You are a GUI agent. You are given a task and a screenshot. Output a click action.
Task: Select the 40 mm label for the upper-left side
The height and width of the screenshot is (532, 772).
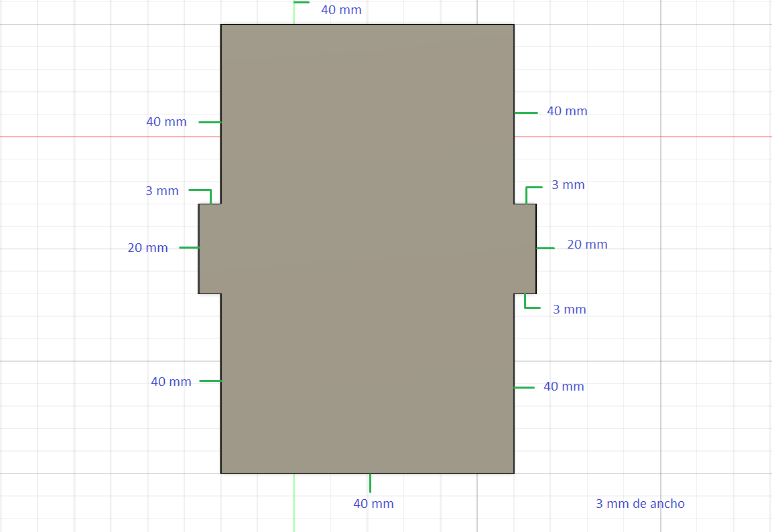point(166,121)
